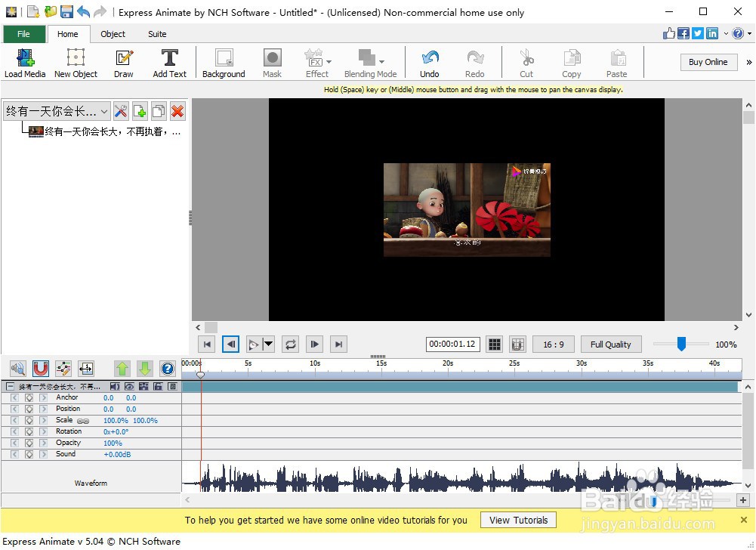756x550 pixels.
Task: Switch to the Object tab
Action: (113, 34)
